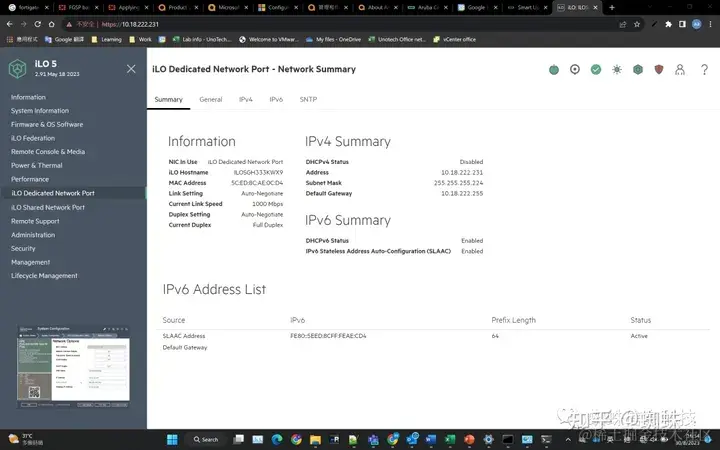The image size is (720, 450).
Task: Click the address bar URL 10.18.222.231
Action: coord(130,24)
